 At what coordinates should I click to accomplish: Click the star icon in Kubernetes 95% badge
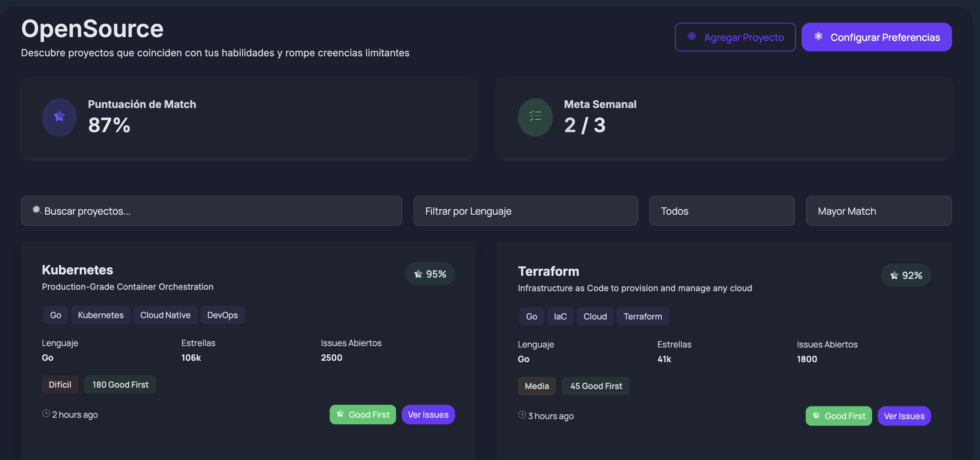pyautogui.click(x=418, y=274)
